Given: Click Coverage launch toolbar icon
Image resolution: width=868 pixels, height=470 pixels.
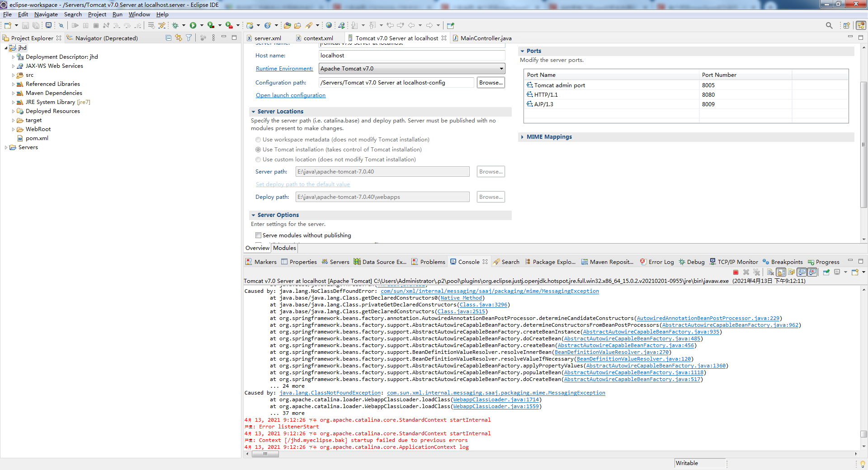Looking at the screenshot, I should (211, 25).
